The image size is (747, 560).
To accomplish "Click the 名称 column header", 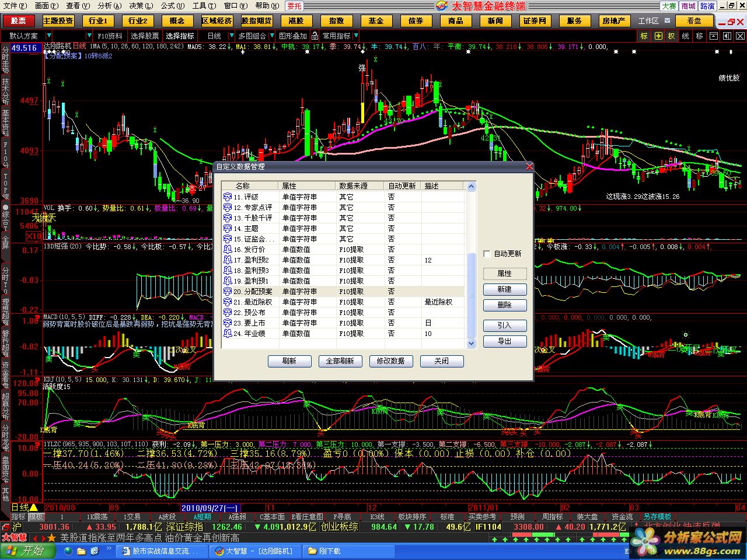I will tap(250, 185).
